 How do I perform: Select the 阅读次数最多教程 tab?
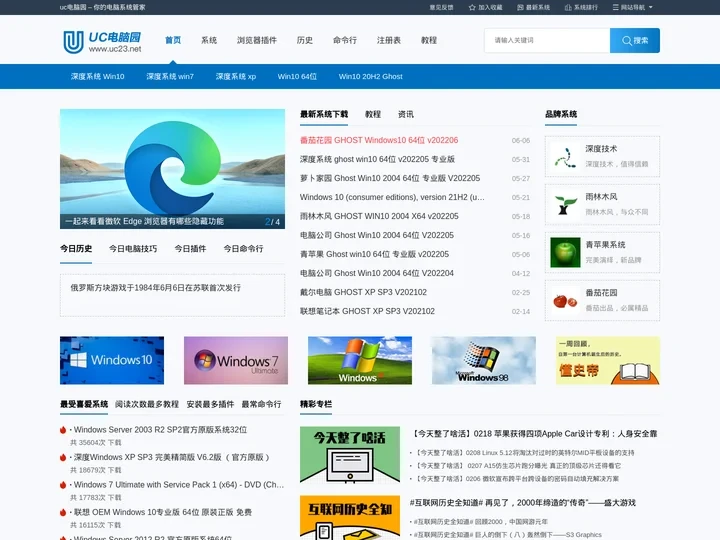[147, 405]
